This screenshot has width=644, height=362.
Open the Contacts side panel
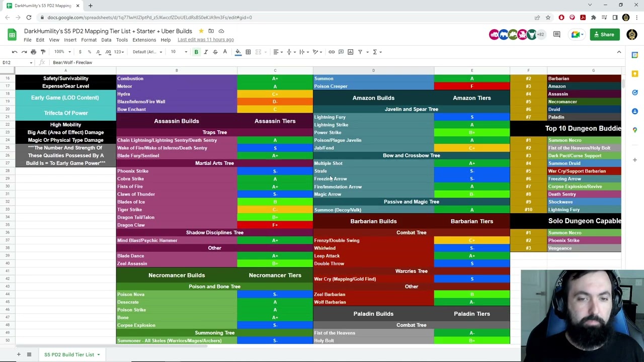[x=635, y=111]
